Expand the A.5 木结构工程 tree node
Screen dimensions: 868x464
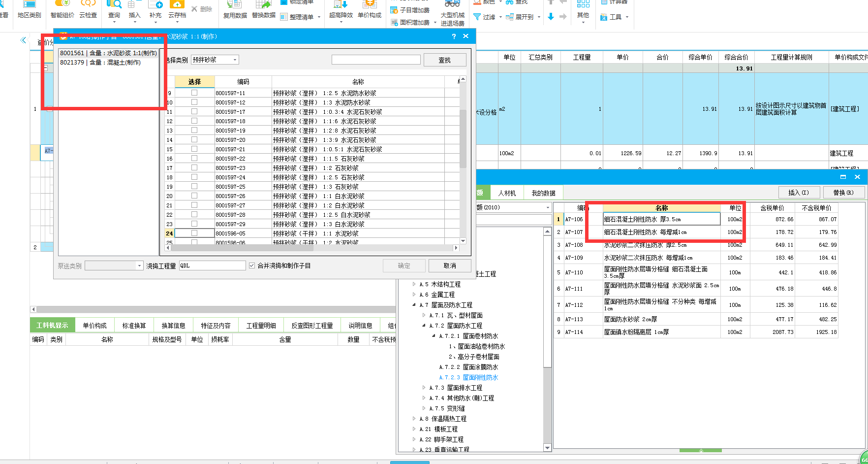click(414, 284)
